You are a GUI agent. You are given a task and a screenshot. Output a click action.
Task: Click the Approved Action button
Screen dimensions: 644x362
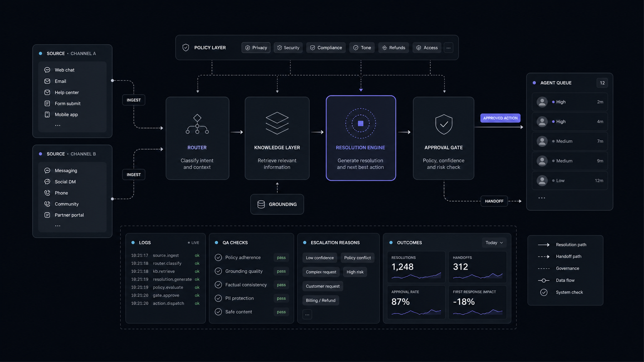point(500,118)
